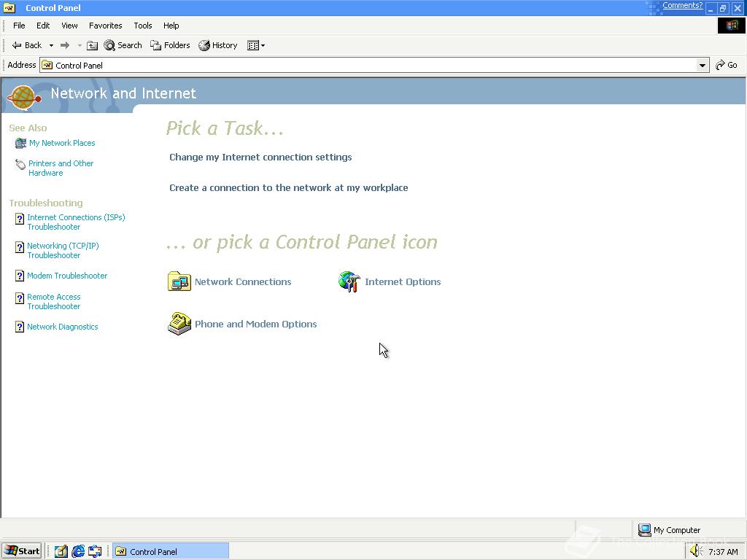This screenshot has width=747, height=560.
Task: Click the Search toolbar button
Action: (123, 45)
